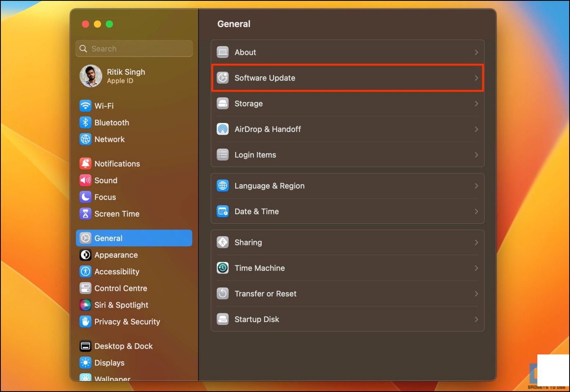This screenshot has height=392, width=570.
Task: Click the Control Centre label
Action: [121, 288]
